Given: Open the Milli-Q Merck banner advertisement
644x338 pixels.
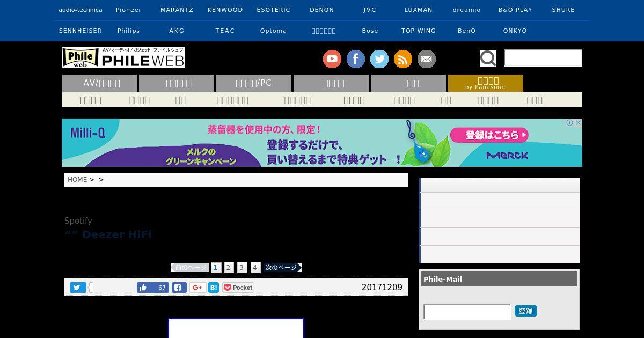Looking at the screenshot, I should pos(322,143).
